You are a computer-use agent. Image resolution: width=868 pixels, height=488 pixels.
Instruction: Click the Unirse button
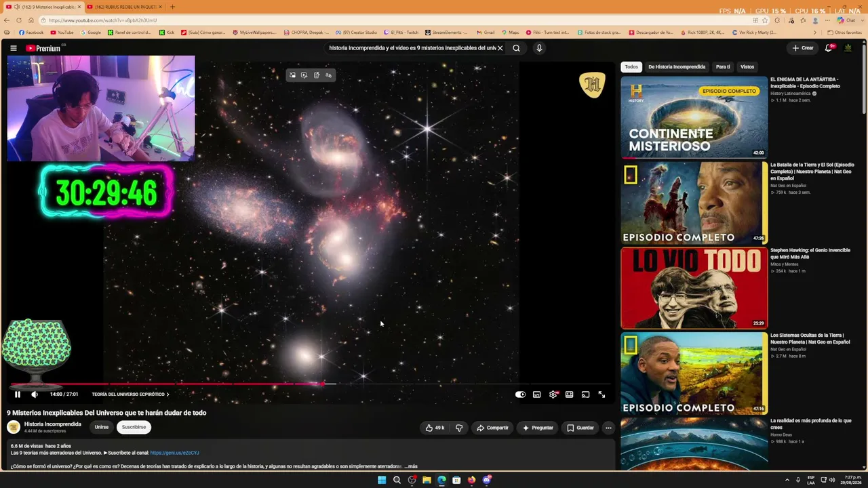[102, 427]
